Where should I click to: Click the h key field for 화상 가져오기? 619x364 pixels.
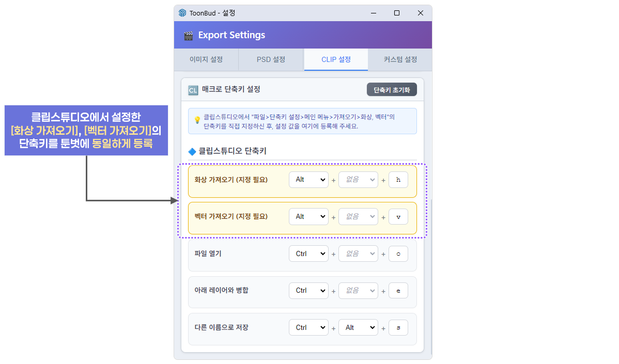[x=398, y=180]
